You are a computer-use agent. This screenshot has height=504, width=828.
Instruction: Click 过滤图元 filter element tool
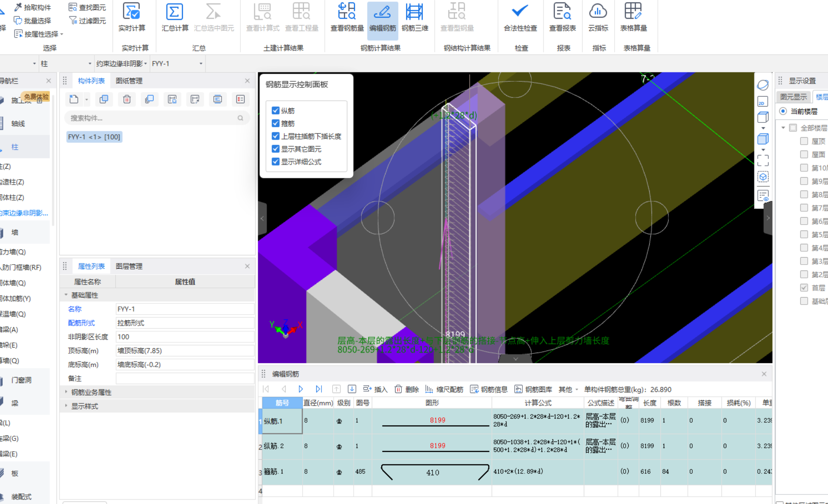(x=87, y=21)
